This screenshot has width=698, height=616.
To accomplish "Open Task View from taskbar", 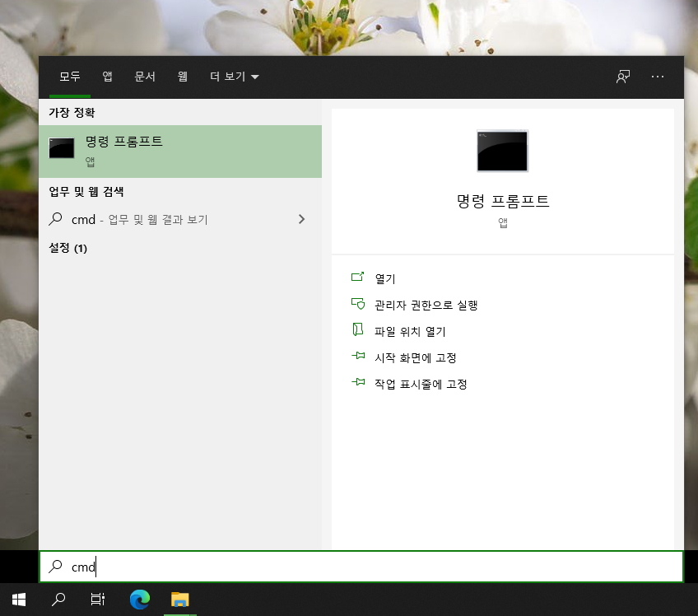I will point(97,600).
